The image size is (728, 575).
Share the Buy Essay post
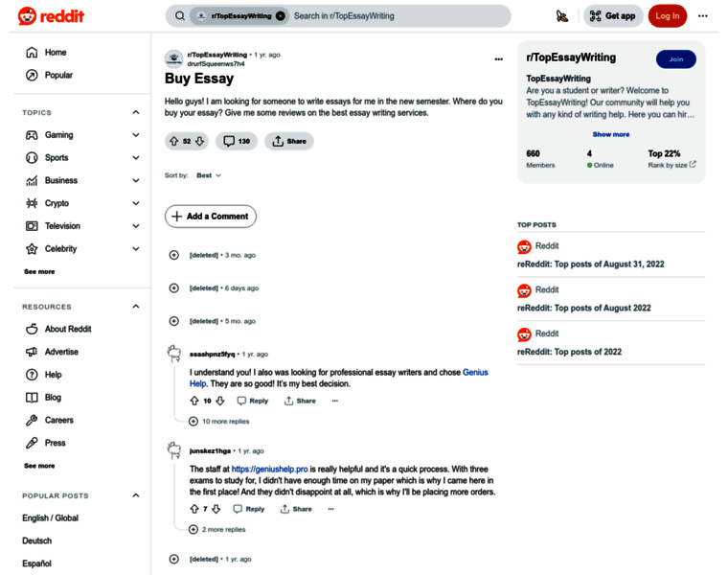pos(288,141)
